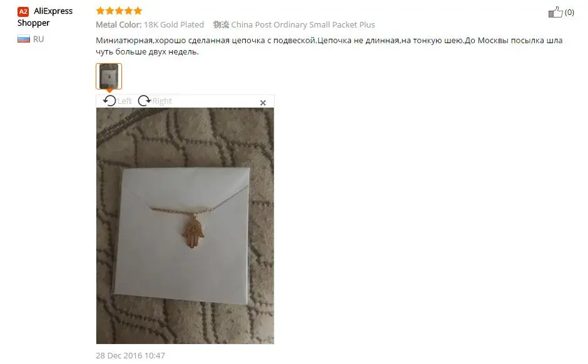The height and width of the screenshot is (364, 588).
Task: Click the rotate left arrow icon
Action: (x=109, y=101)
